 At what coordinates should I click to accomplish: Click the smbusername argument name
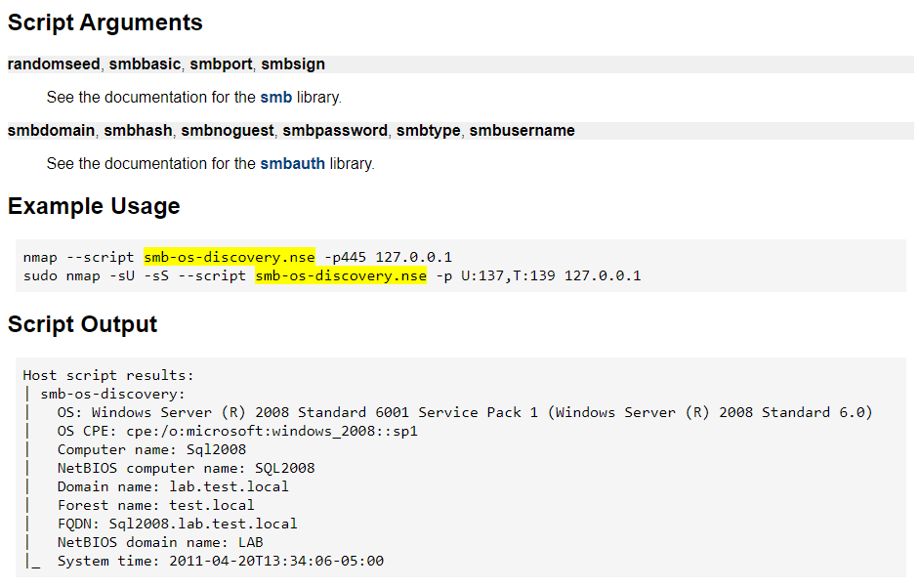[x=523, y=130]
